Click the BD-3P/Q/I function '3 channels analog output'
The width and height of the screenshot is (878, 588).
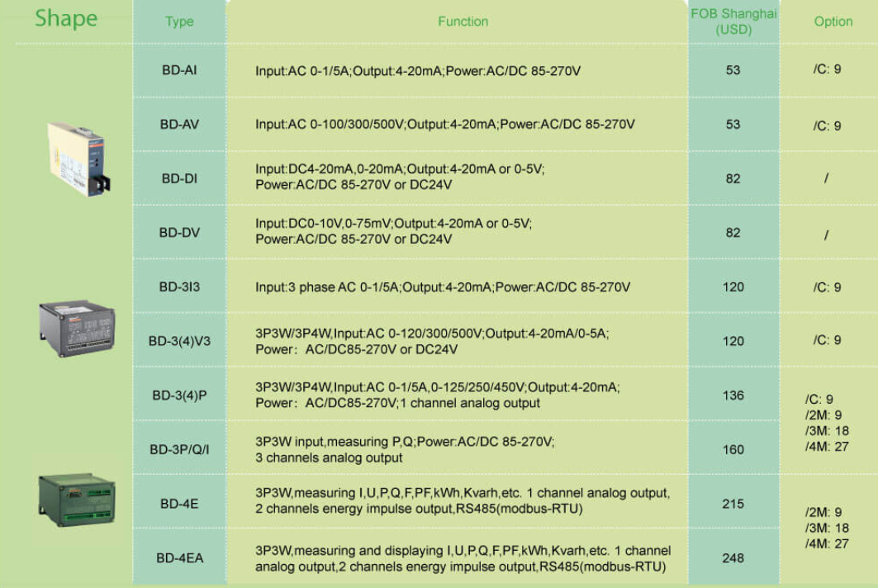(x=329, y=458)
